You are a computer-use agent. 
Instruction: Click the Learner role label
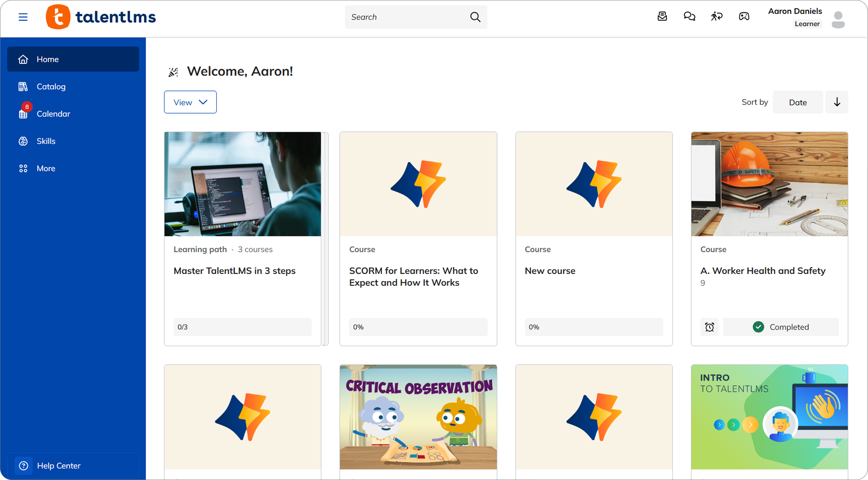(807, 24)
